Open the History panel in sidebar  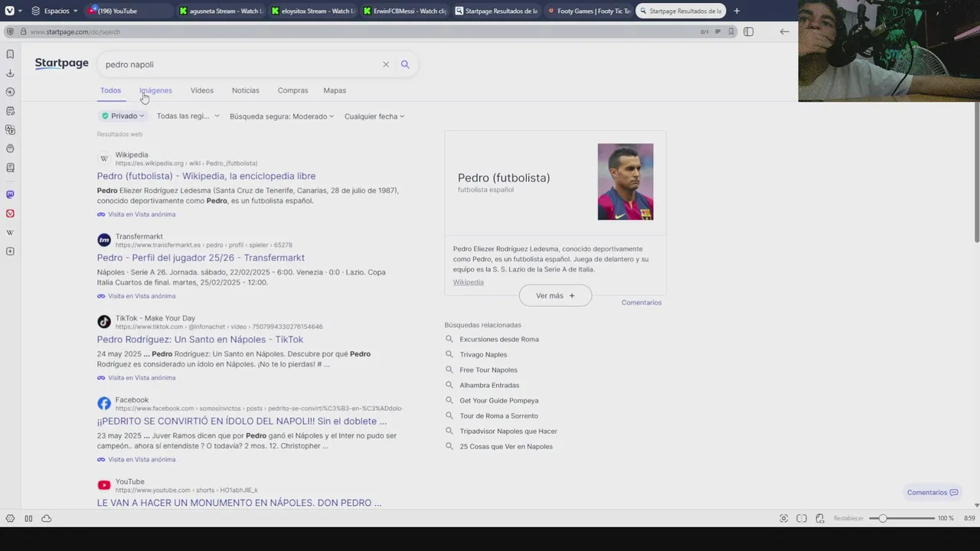point(10,92)
